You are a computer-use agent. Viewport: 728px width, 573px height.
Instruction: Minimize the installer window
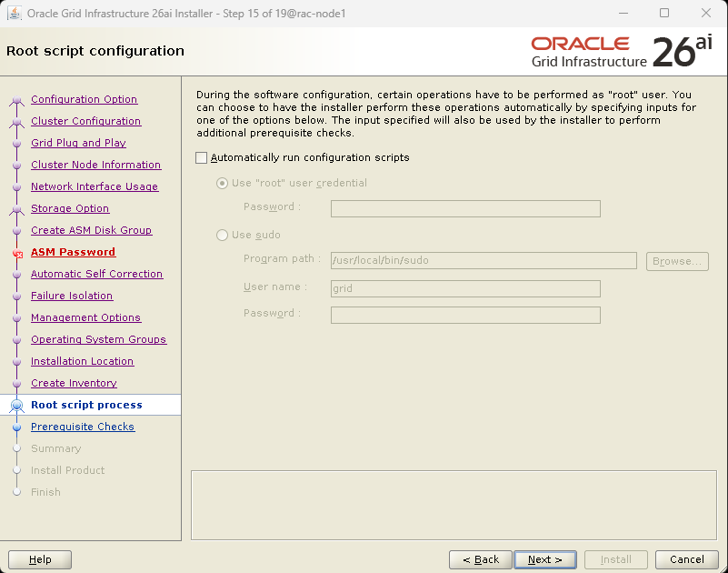pyautogui.click(x=623, y=13)
